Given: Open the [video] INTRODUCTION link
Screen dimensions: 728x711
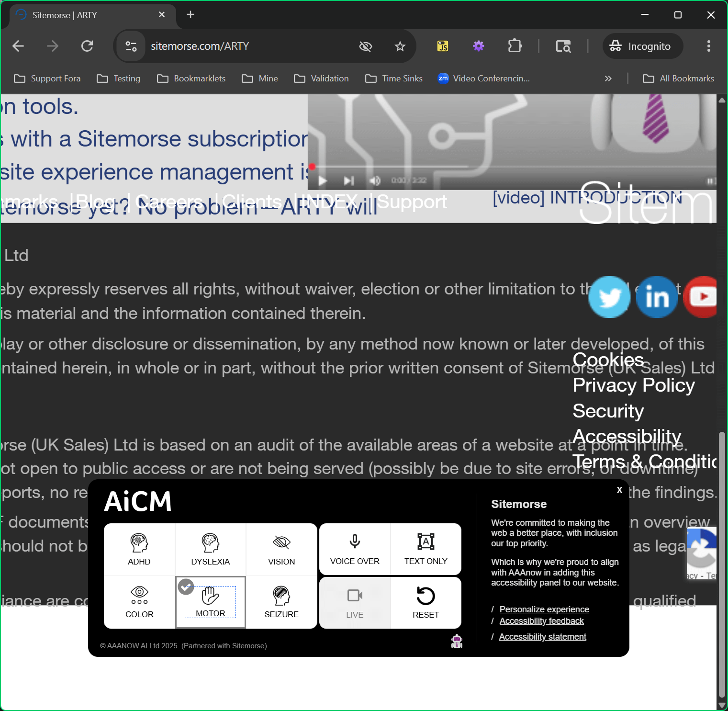Looking at the screenshot, I should point(587,197).
